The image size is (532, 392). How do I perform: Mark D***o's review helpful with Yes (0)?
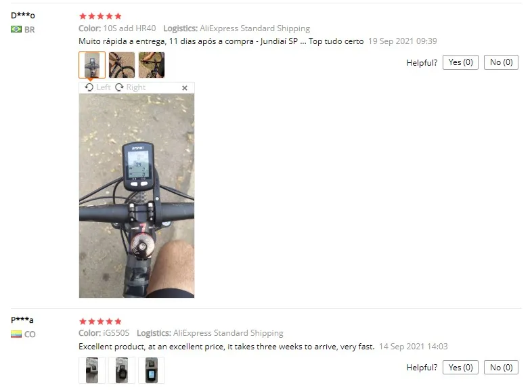coord(460,62)
